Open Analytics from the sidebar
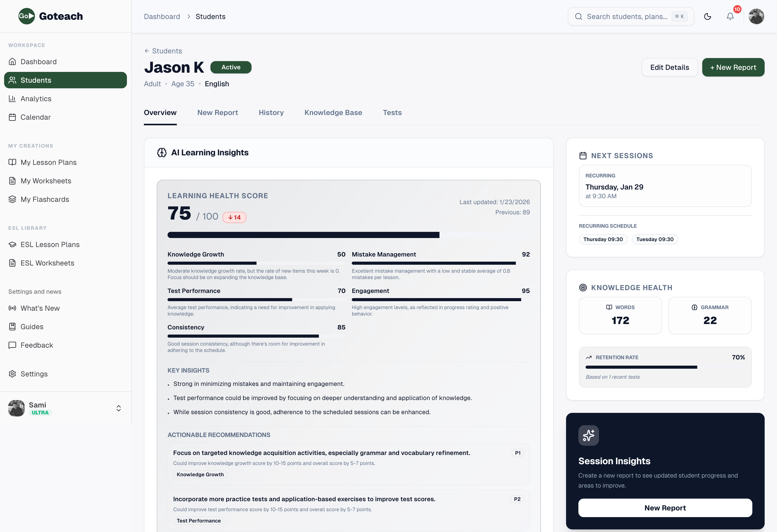The height and width of the screenshot is (532, 777). click(x=36, y=99)
